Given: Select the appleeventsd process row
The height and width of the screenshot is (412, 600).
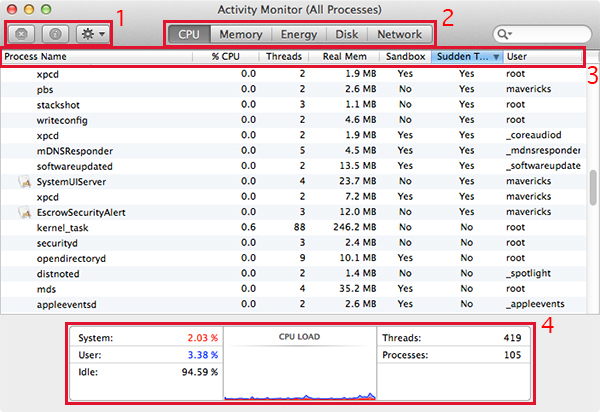Looking at the screenshot, I should [293, 304].
